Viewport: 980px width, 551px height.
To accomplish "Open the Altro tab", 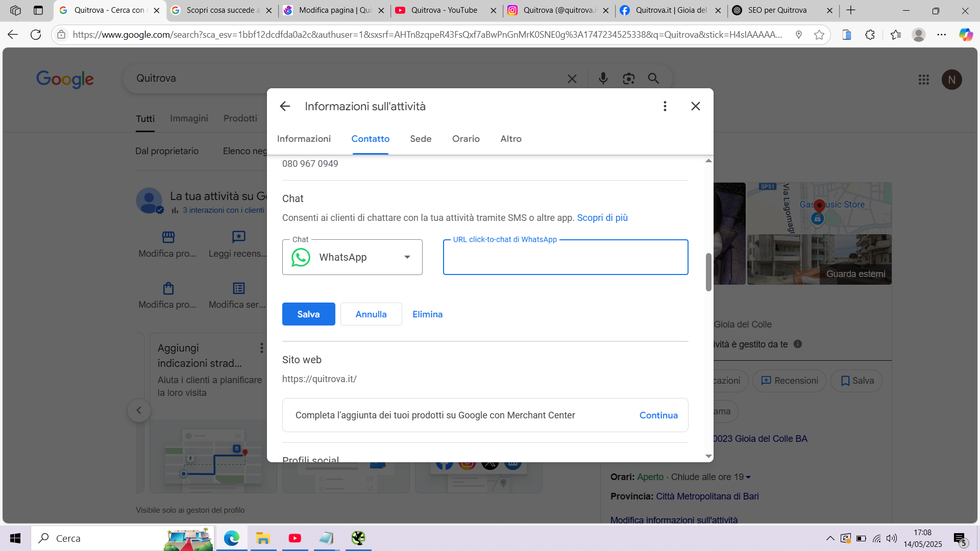I will [511, 139].
